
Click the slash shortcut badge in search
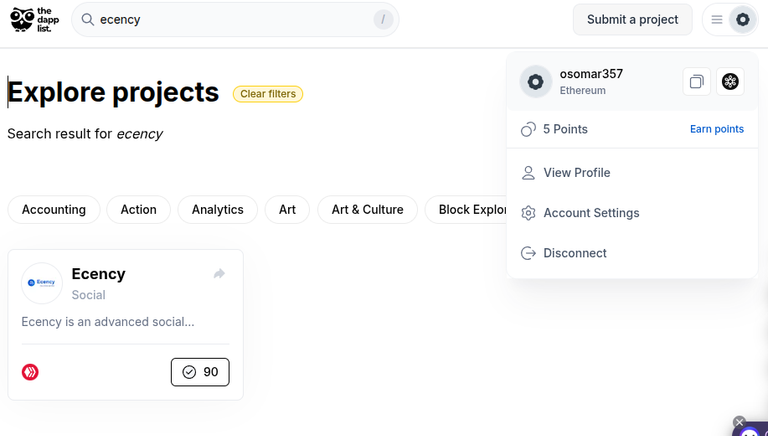coord(383,20)
